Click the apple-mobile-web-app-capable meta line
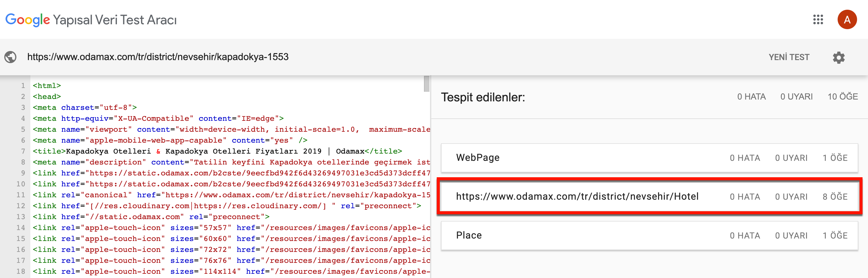 pos(170,140)
